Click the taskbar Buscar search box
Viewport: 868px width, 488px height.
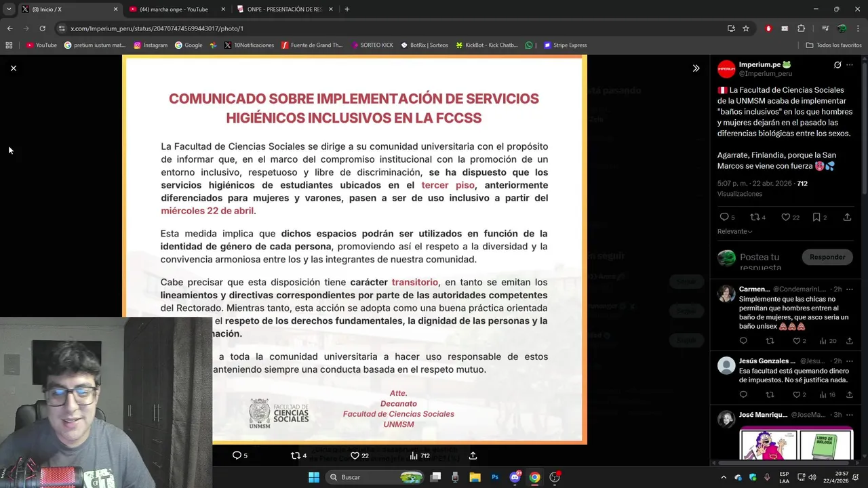click(374, 477)
